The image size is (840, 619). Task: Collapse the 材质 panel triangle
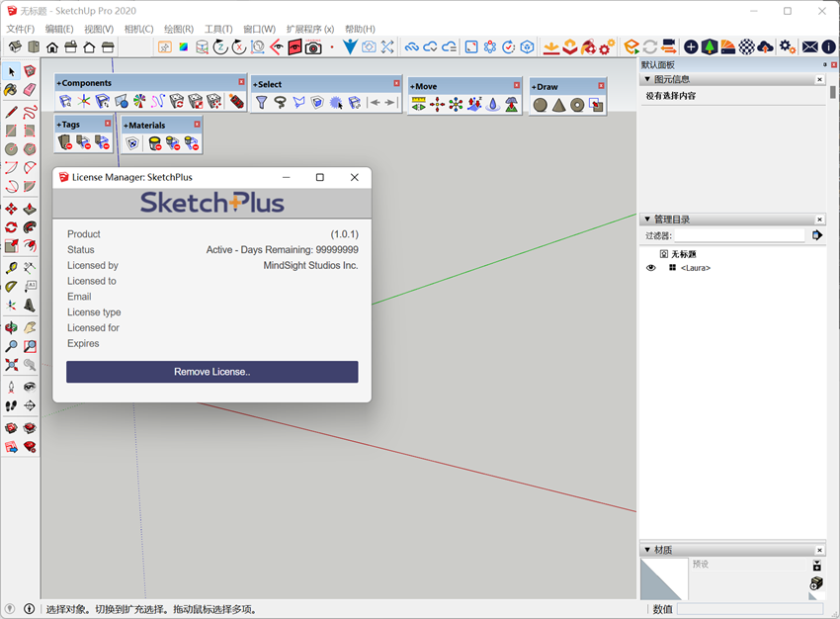click(x=647, y=550)
